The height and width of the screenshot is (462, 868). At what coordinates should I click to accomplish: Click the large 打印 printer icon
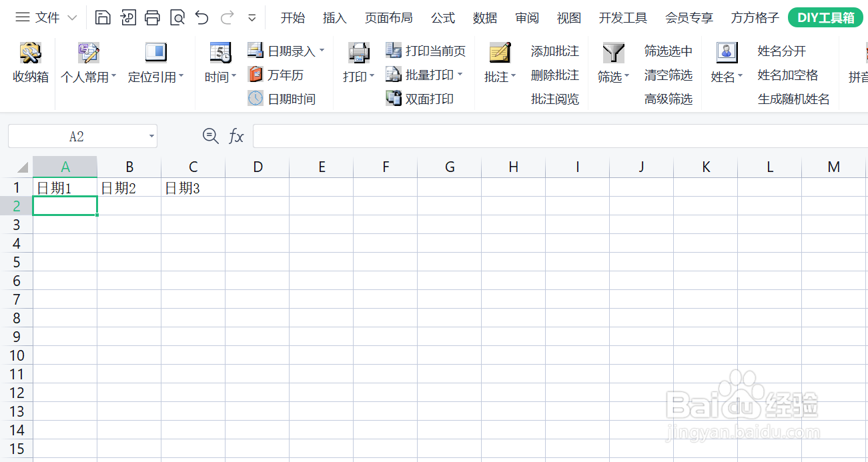[359, 53]
